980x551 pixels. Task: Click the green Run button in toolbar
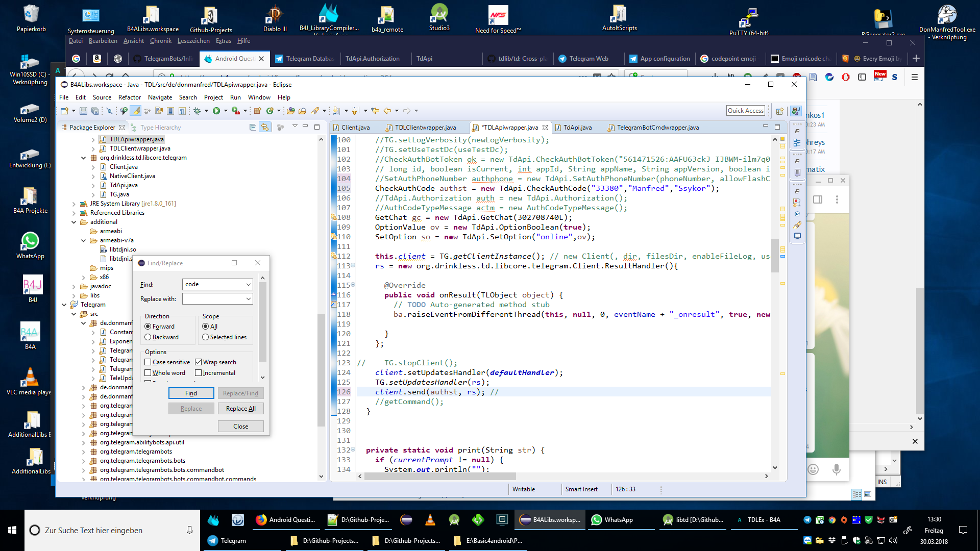tap(216, 111)
